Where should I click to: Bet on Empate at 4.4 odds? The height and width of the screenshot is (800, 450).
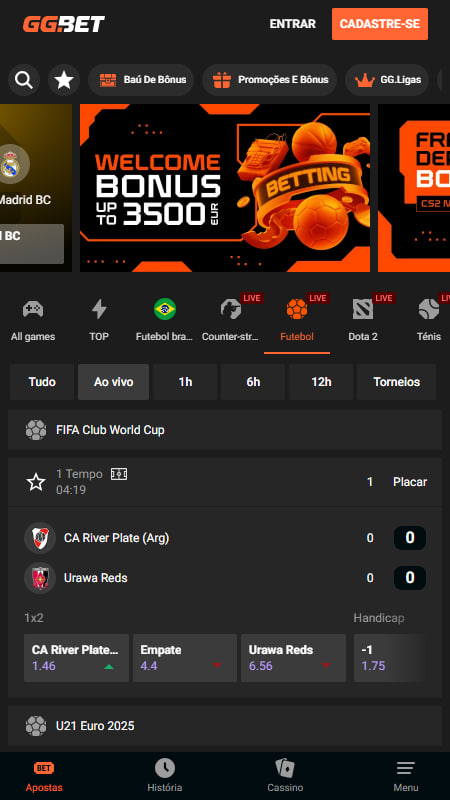point(185,658)
